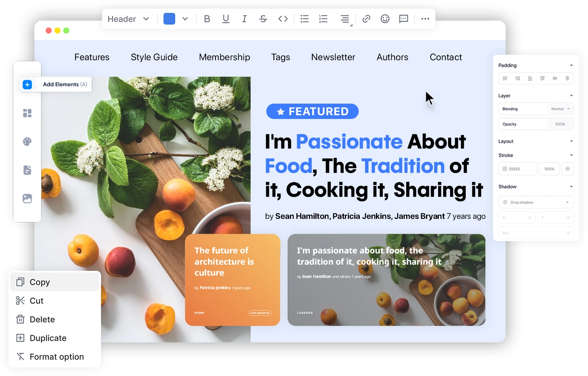Click the blue plus Add Elements icon
This screenshot has width=588, height=376.
coord(27,85)
